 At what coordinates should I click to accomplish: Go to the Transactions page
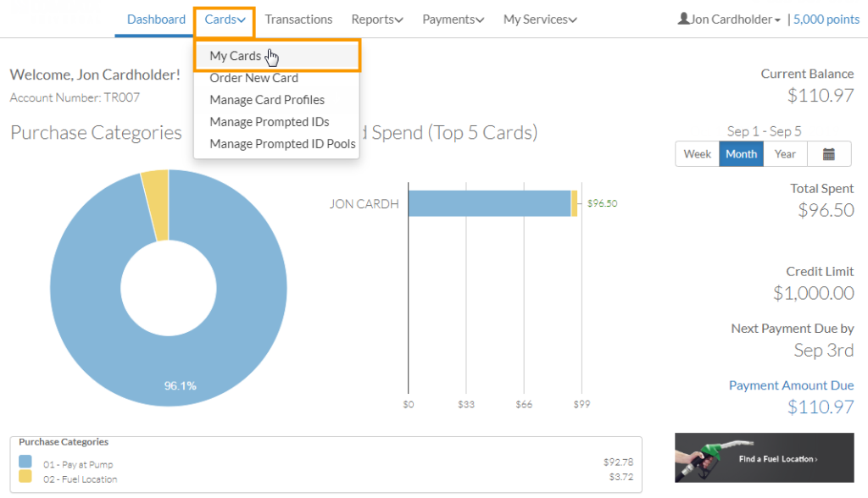pos(298,19)
